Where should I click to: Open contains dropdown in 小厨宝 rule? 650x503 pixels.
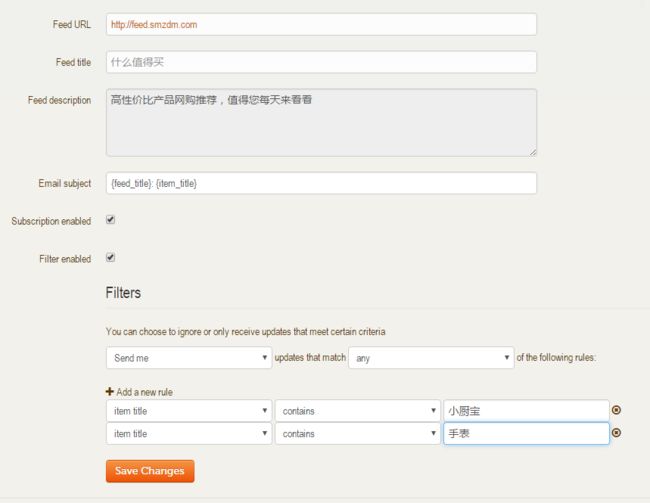(357, 411)
